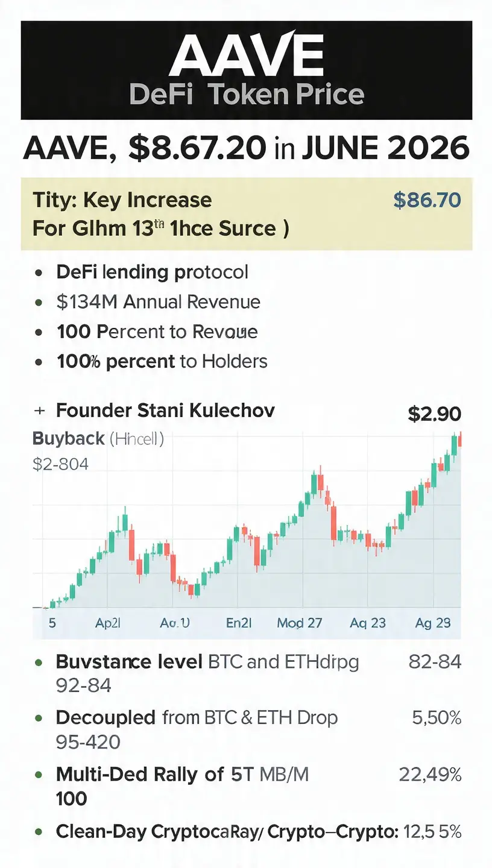
Task: Select the Ap2l date on chart axis
Action: [x=108, y=623]
